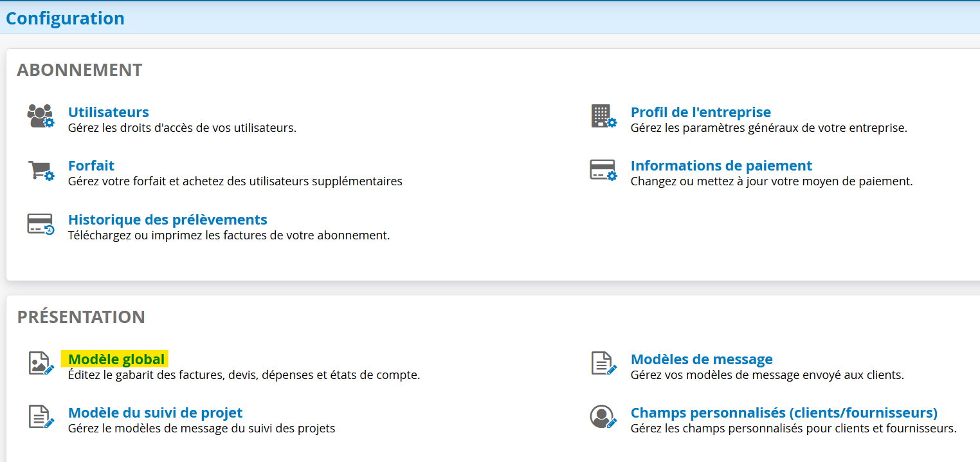The width and height of the screenshot is (980, 462).
Task: Click text "Gérez le modèles de message du suivi des projets"
Action: coord(201,428)
